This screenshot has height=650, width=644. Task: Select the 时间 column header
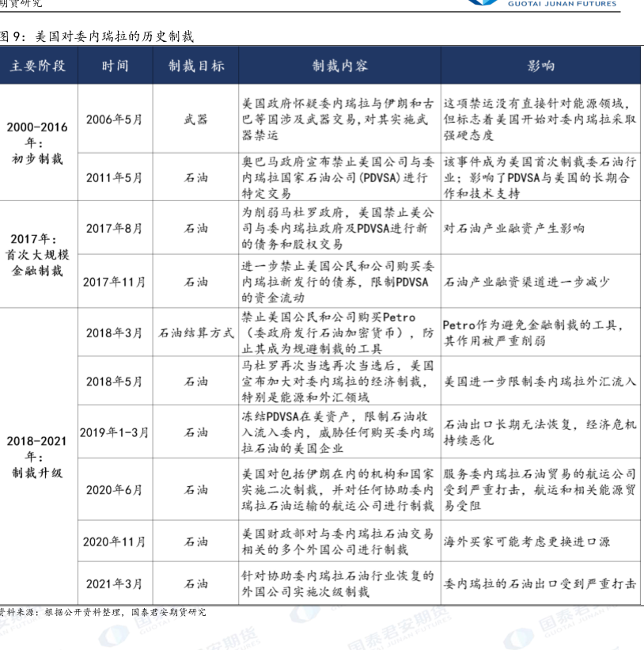click(x=115, y=66)
